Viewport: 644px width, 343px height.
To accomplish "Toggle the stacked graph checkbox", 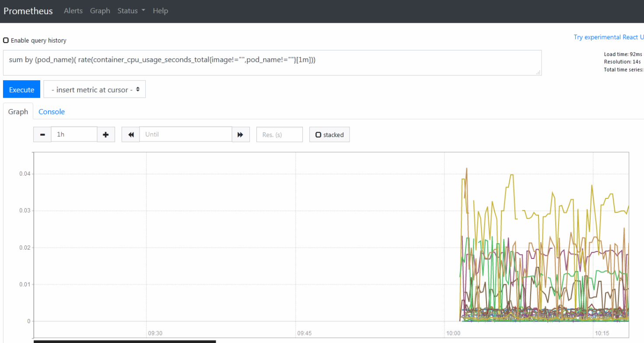I will click(318, 135).
